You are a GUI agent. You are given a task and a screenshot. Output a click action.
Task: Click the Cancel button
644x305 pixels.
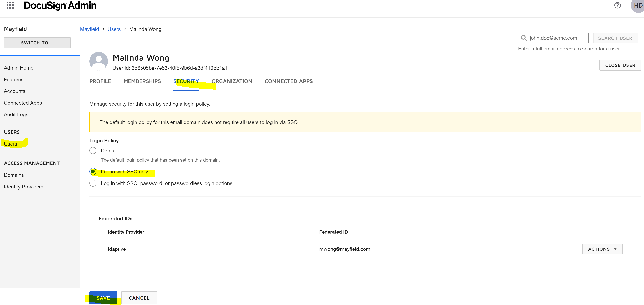139,298
